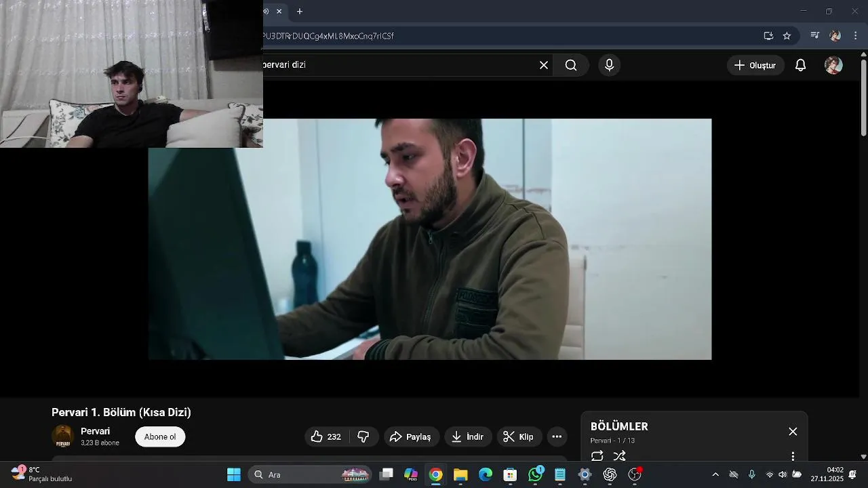Open a new Chrome tab

click(300, 12)
